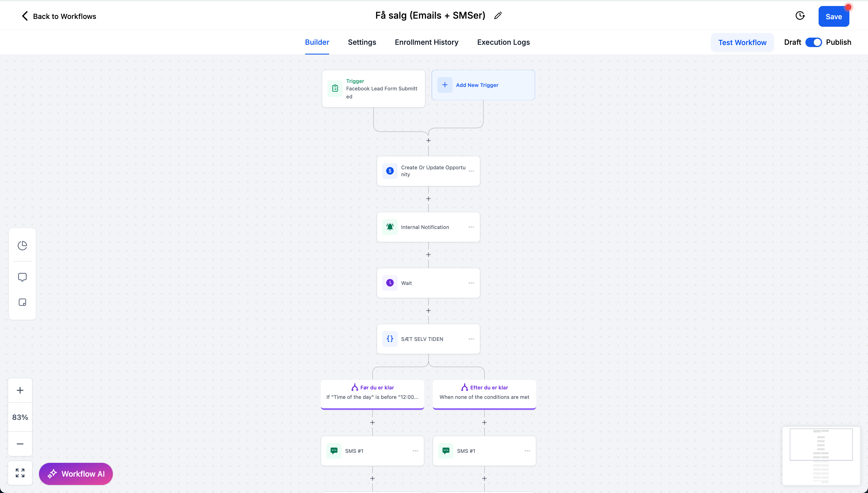Screen dimensions: 868x493
Task: Select the Før du er klar branch
Action: point(372,392)
